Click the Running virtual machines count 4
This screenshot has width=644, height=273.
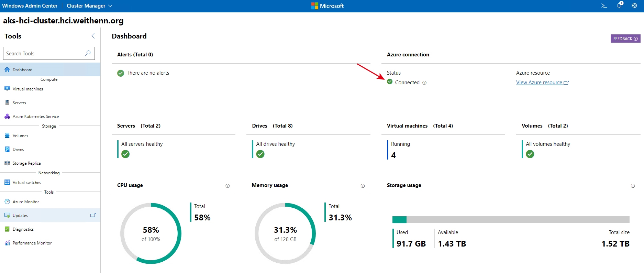[393, 155]
